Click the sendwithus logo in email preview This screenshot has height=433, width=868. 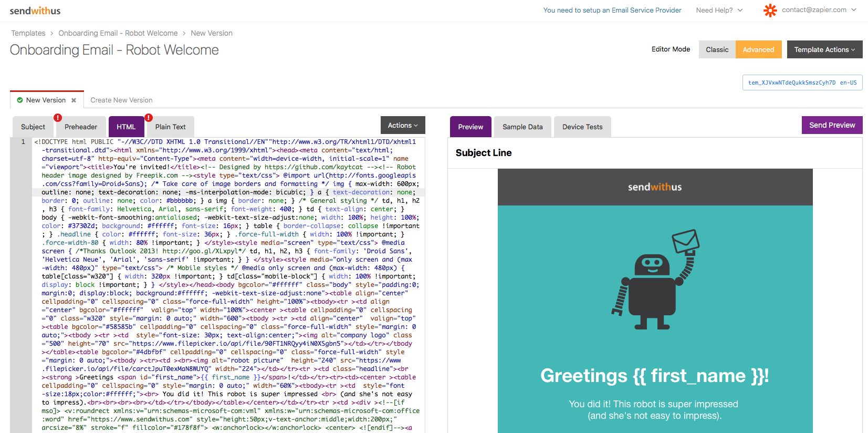655,187
